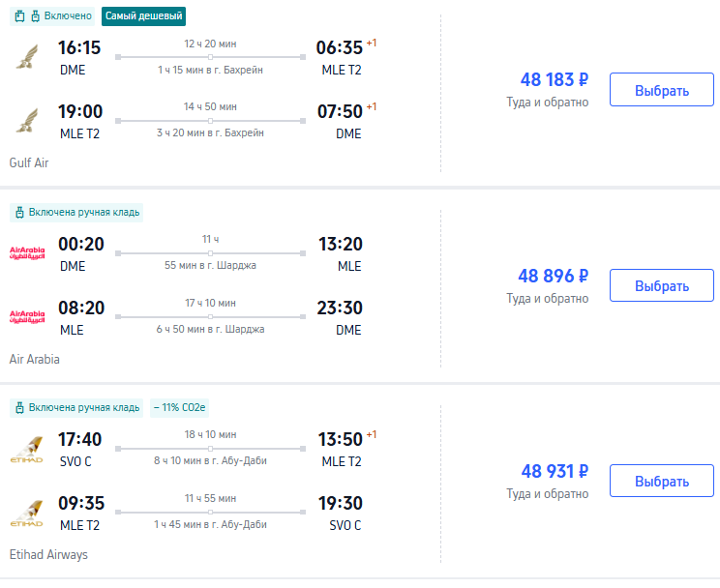Viewport: 720px width, 588px height.
Task: Click the 'Самый дешевый' badge
Action: click(143, 16)
